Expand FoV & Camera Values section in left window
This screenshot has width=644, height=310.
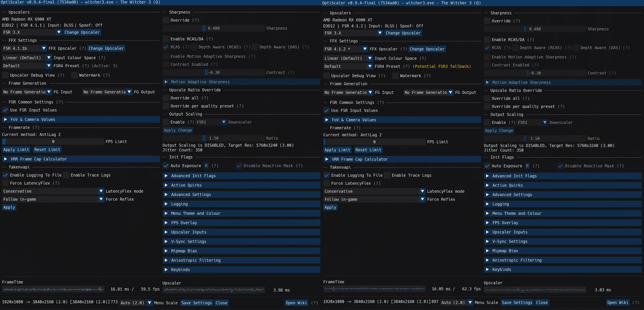click(81, 119)
